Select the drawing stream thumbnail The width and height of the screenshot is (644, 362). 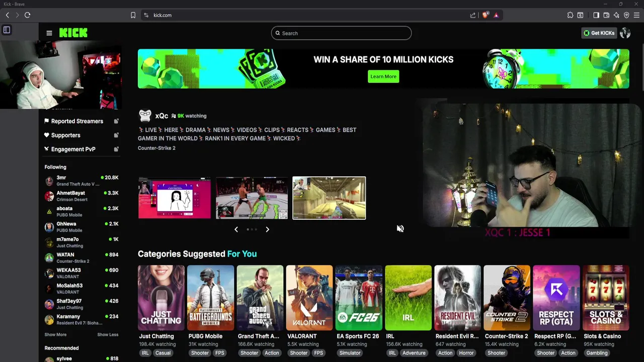(175, 198)
